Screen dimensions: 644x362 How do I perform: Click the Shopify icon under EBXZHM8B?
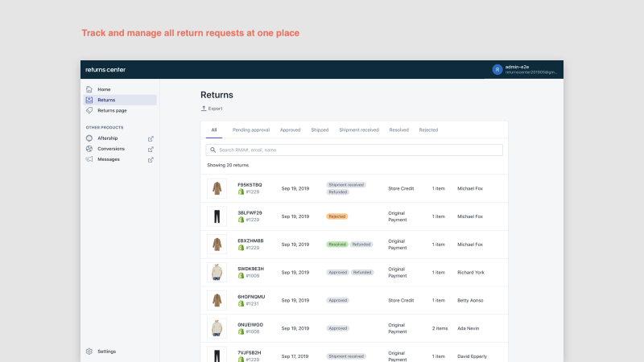click(241, 248)
